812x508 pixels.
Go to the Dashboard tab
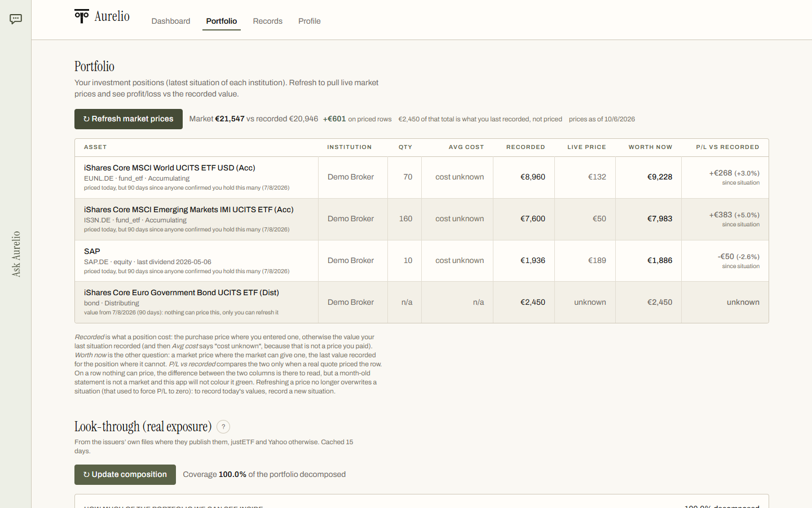[171, 21]
